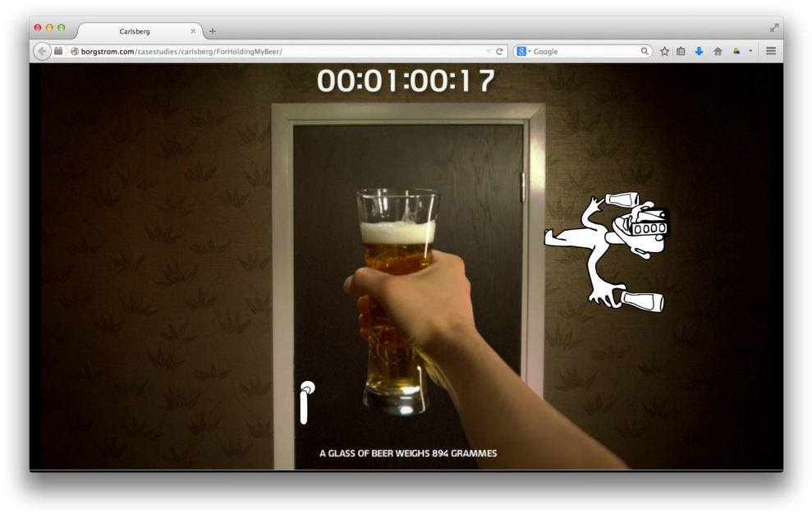The image size is (812, 514).
Task: Click the site identity globe icon
Action: point(72,51)
